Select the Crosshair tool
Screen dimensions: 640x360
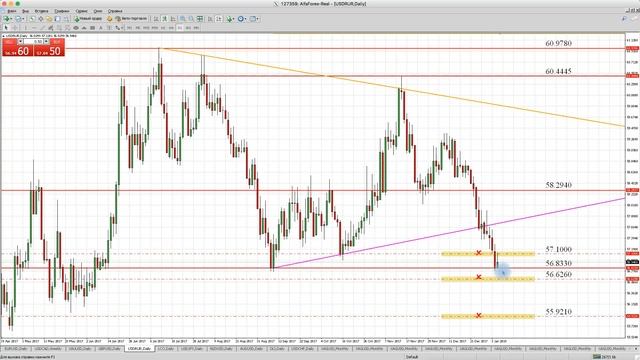pyautogui.click(x=16, y=28)
